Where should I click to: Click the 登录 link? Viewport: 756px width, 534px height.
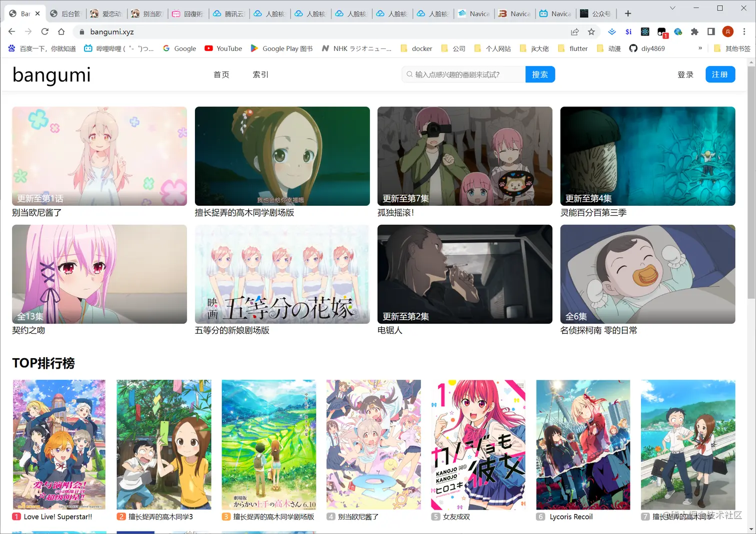tap(685, 74)
